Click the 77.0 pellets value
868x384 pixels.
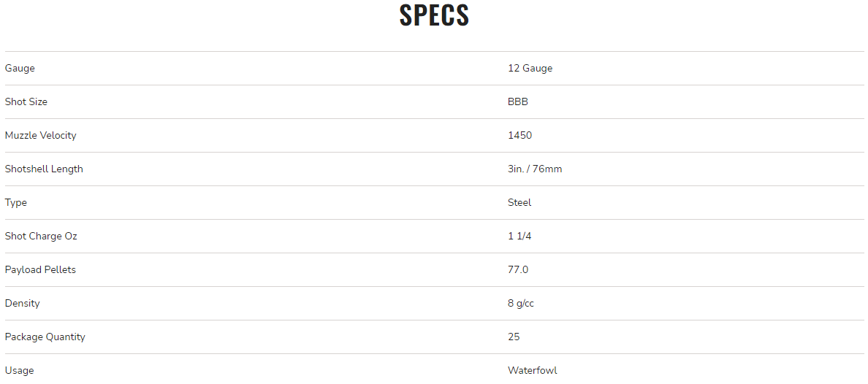click(518, 270)
